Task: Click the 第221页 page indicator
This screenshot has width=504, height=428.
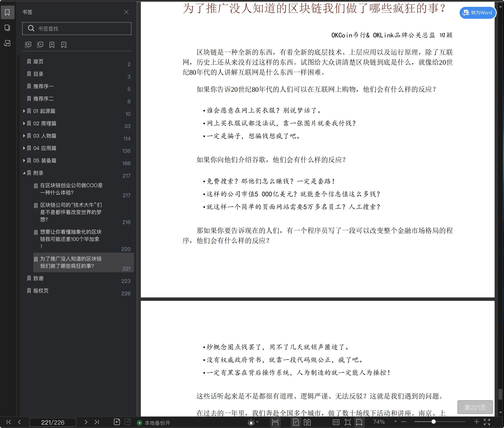Action: 475,407
